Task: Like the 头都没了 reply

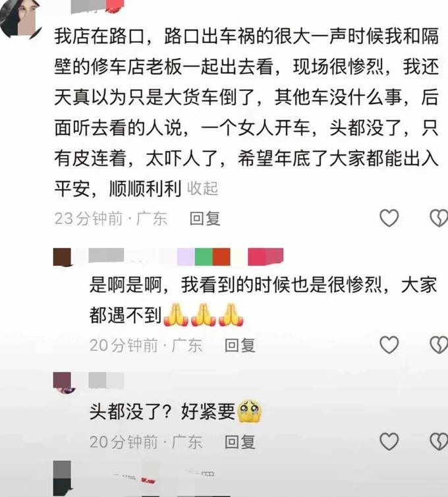Action: [389, 442]
